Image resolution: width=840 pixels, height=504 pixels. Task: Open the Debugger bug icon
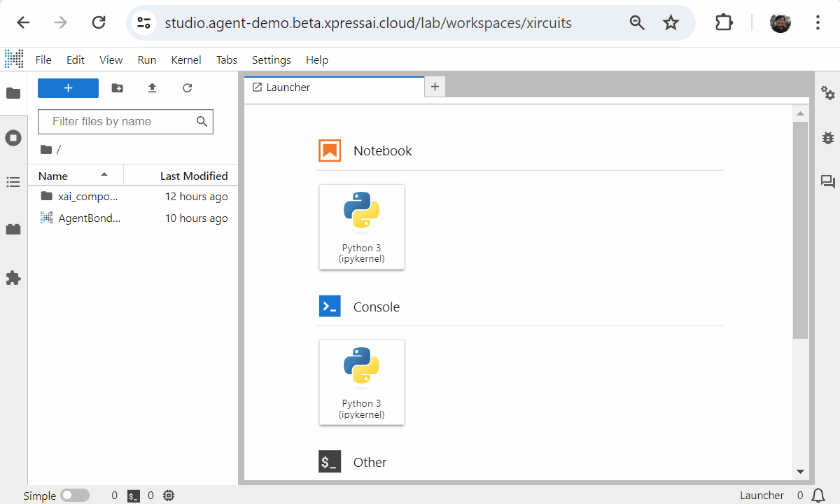828,138
